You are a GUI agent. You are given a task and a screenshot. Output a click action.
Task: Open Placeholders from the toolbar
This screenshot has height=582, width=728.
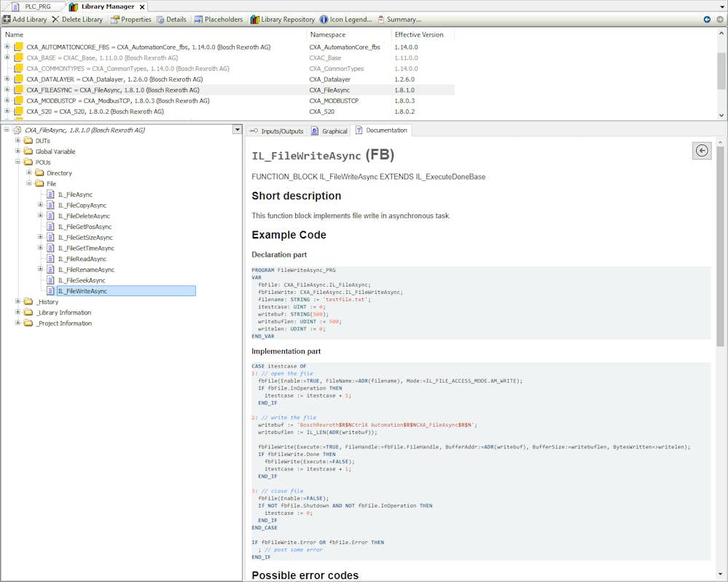(x=198, y=20)
